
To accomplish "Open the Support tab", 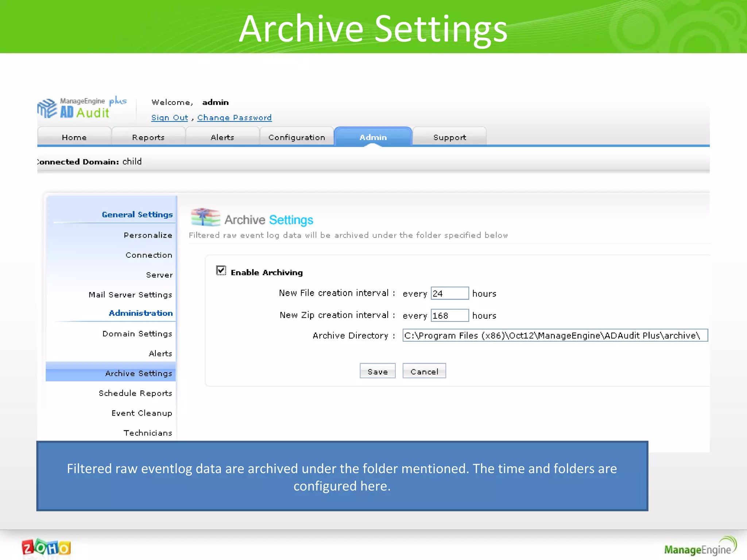I will [x=450, y=137].
